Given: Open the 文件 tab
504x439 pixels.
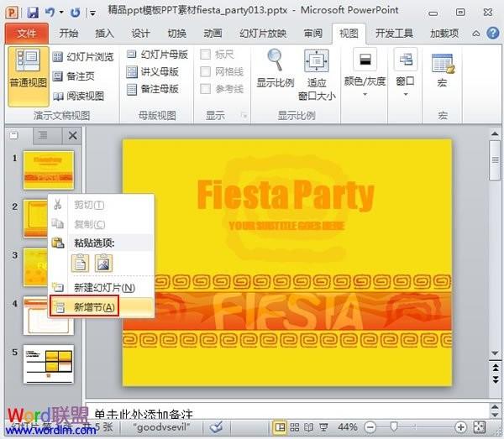Looking at the screenshot, I should click(27, 34).
